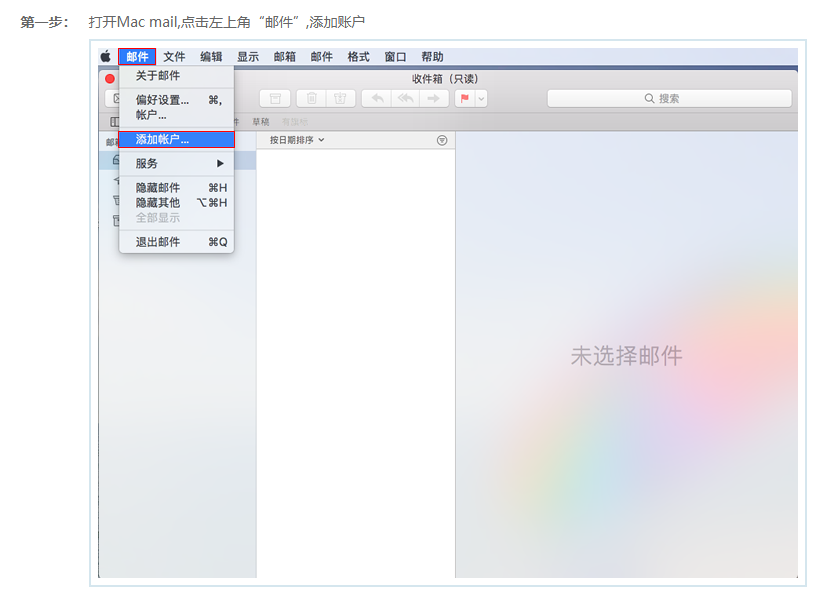The width and height of the screenshot is (820, 604).
Task: Click the red Flag icon
Action: point(465,98)
